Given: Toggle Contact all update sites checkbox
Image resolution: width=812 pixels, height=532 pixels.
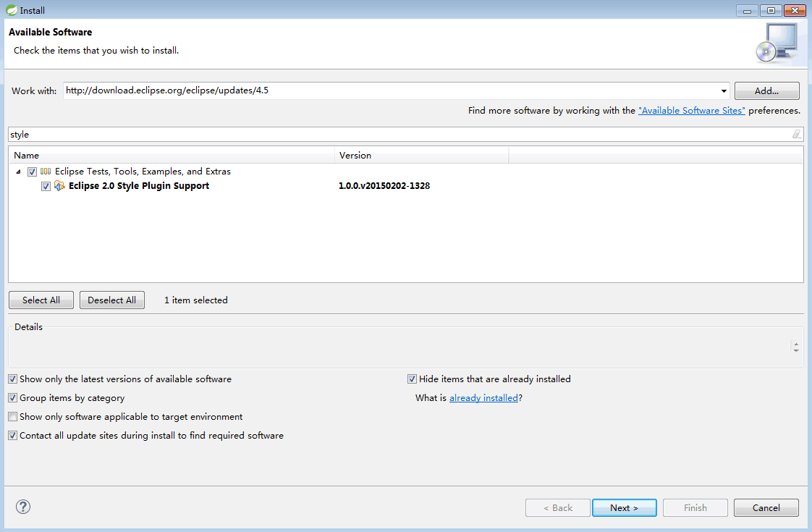Looking at the screenshot, I should click(13, 436).
